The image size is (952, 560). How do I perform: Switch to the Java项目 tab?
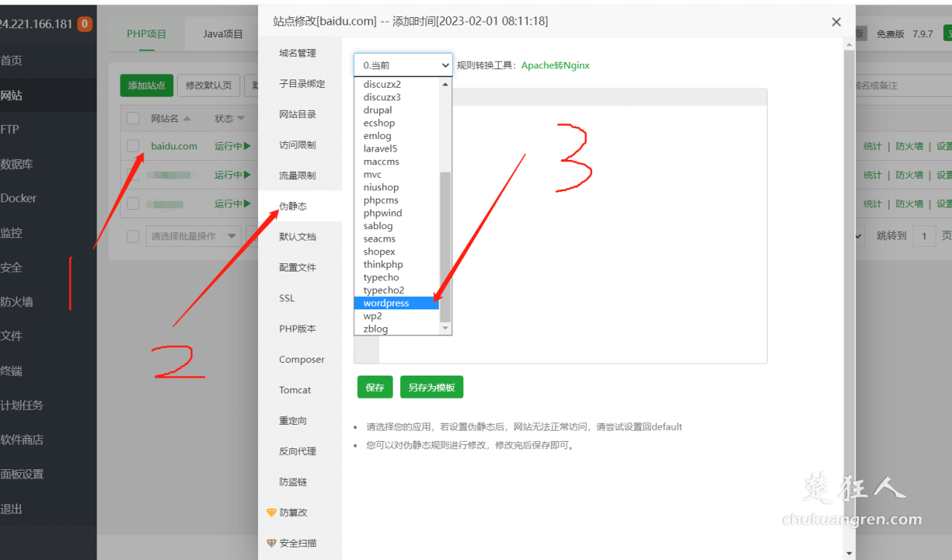tap(223, 34)
